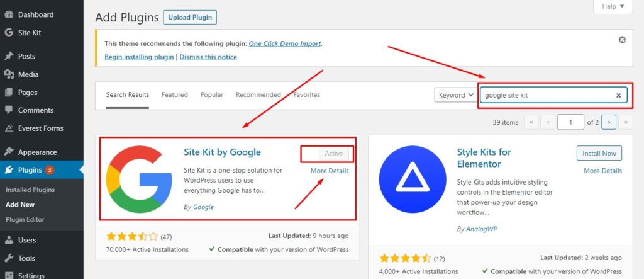Click the One Click Demo Import link
The image size is (644, 279).
(284, 44)
